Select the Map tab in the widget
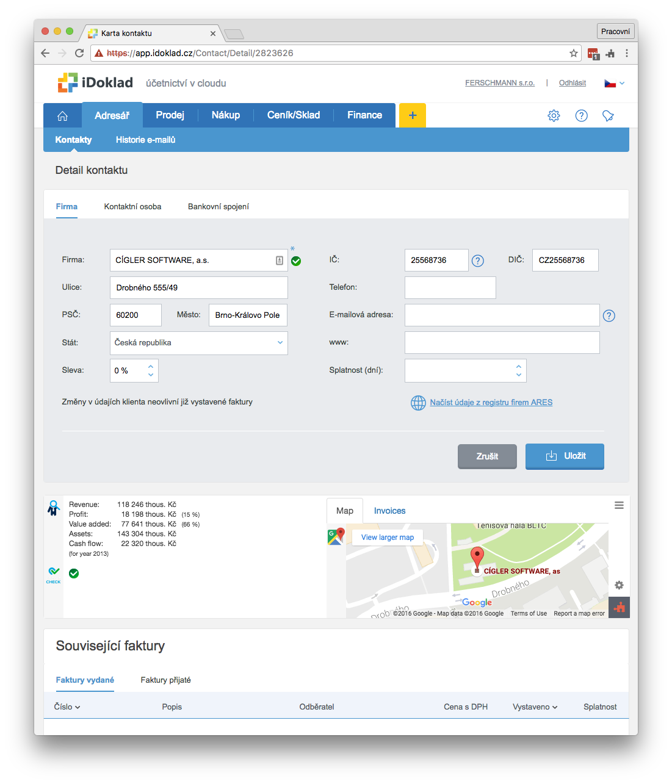 click(345, 511)
